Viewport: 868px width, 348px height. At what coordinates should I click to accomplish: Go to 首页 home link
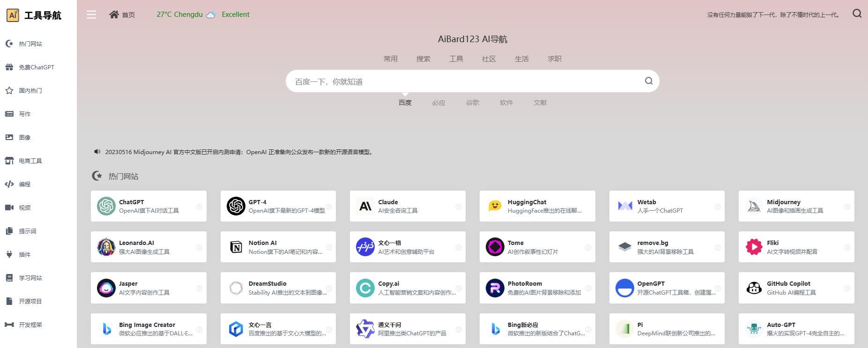pos(122,15)
